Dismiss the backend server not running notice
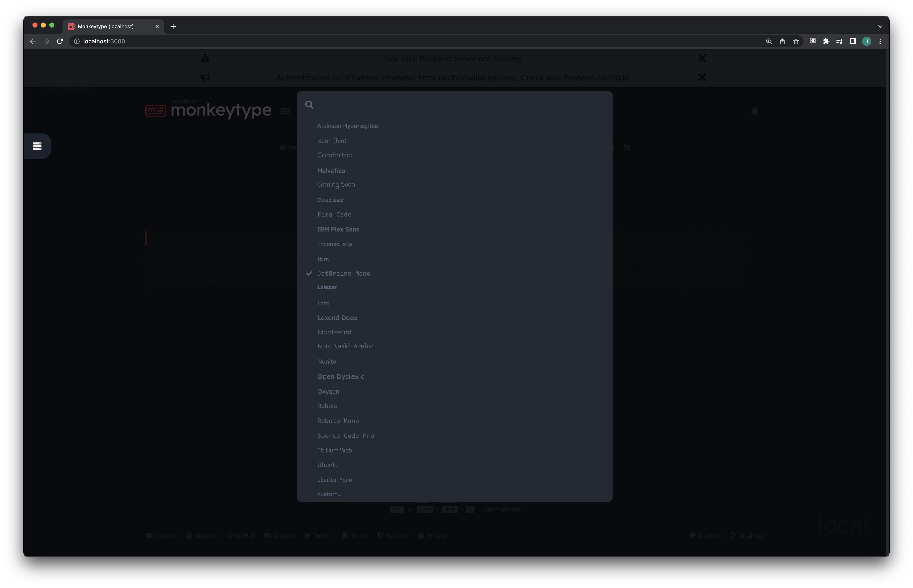This screenshot has width=913, height=588. click(x=702, y=59)
